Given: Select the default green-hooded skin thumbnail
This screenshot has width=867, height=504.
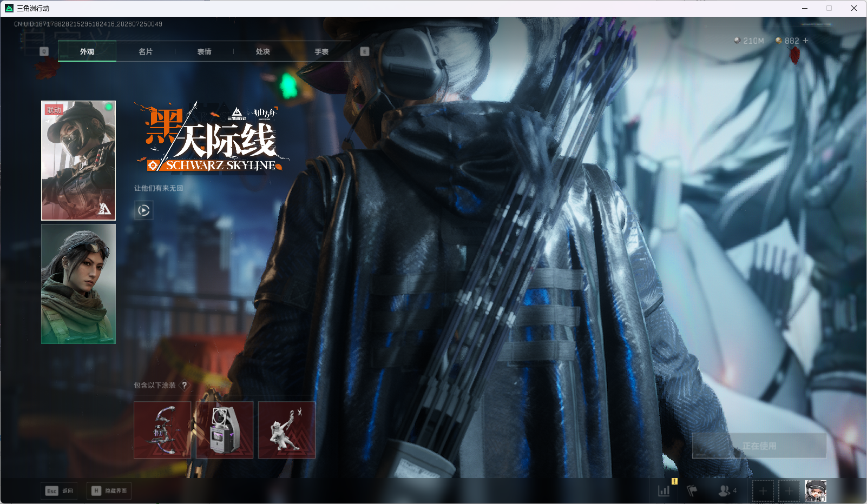Looking at the screenshot, I should tap(78, 284).
